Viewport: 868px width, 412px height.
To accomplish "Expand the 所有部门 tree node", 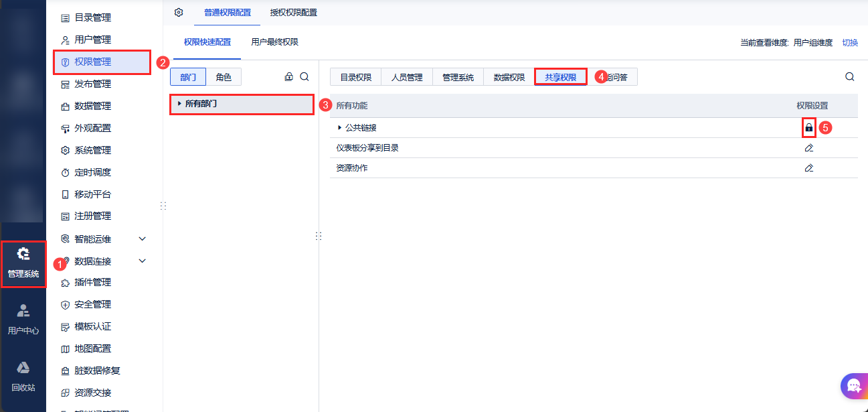I will pos(179,104).
